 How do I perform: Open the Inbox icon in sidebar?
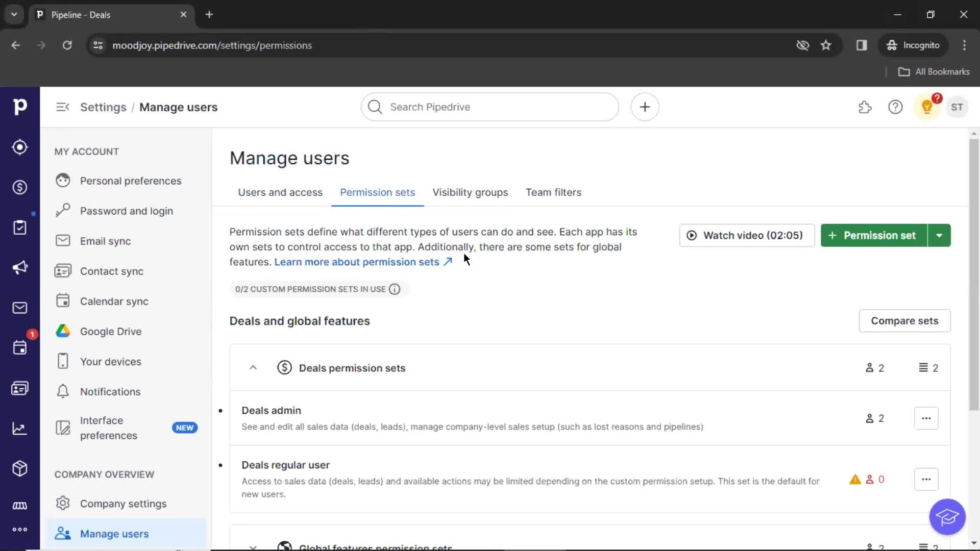[x=19, y=308]
